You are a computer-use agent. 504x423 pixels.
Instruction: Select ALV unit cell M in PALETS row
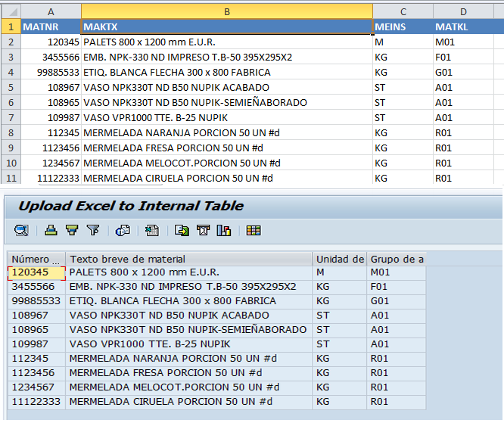340,272
